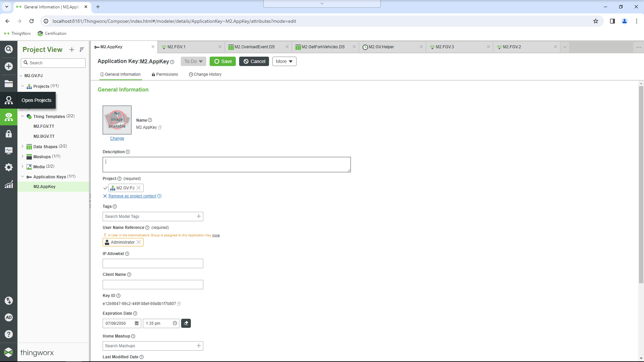Viewport: 644px width, 362px height.
Task: Open the Import/Export tool icon
Action: 8,301
